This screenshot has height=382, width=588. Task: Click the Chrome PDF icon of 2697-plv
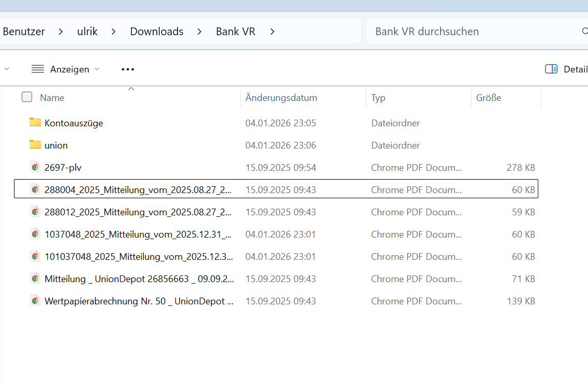pos(35,167)
